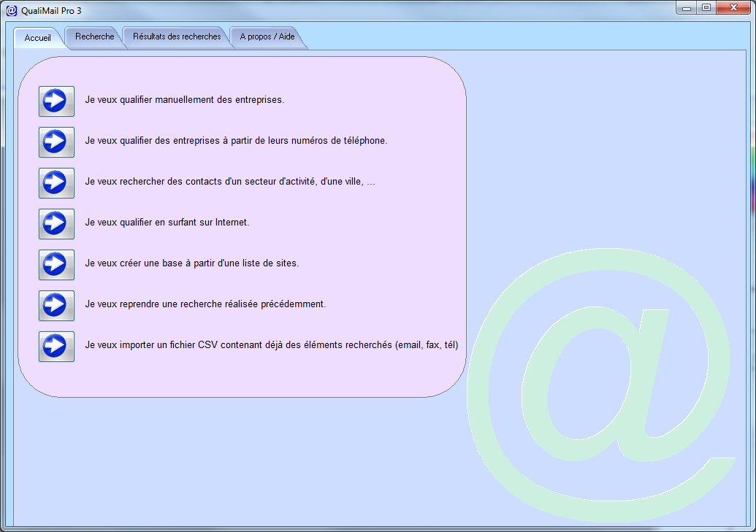Minimize the QualiMail Pro 3 window
Image resolution: width=756 pixels, height=532 pixels.
pos(687,8)
